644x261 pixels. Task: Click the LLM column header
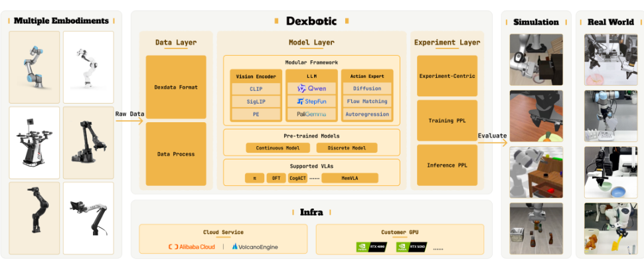click(x=312, y=76)
